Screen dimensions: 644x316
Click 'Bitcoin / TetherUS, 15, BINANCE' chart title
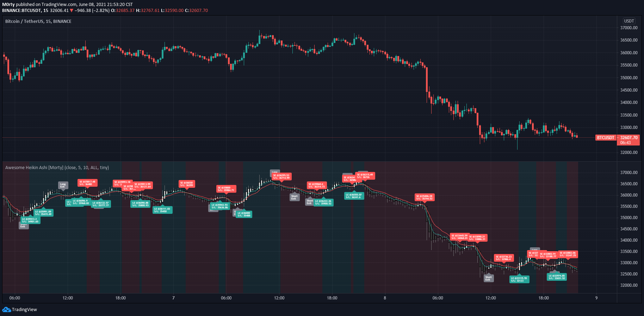[x=38, y=21]
